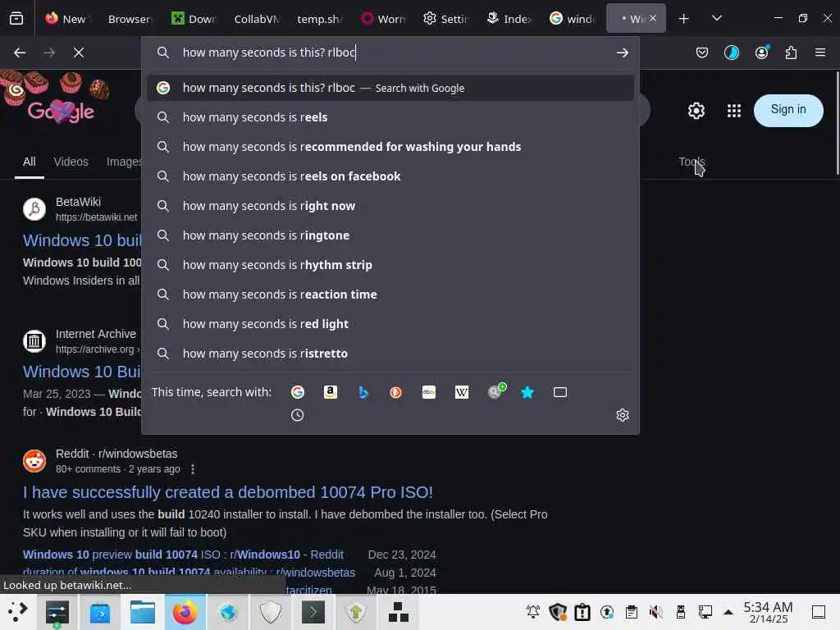Screen dimensions: 840x630
Task: Search this time with eBay
Action: coord(428,392)
